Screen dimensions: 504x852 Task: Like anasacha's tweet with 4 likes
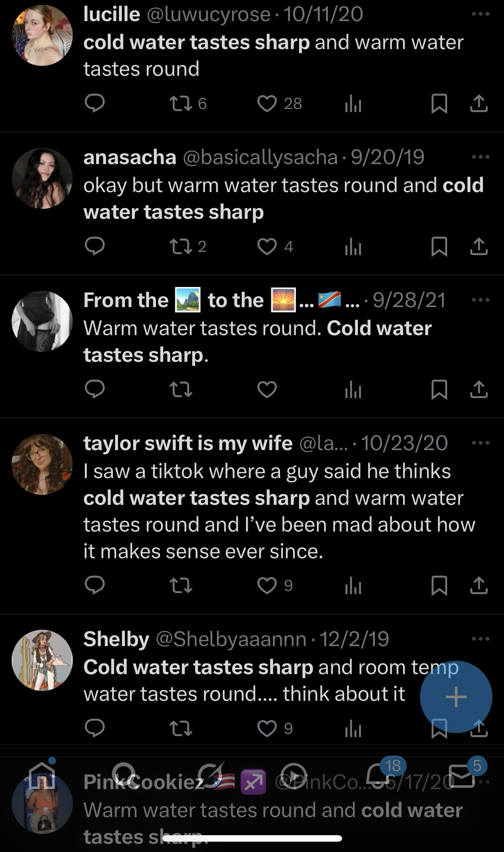click(267, 246)
